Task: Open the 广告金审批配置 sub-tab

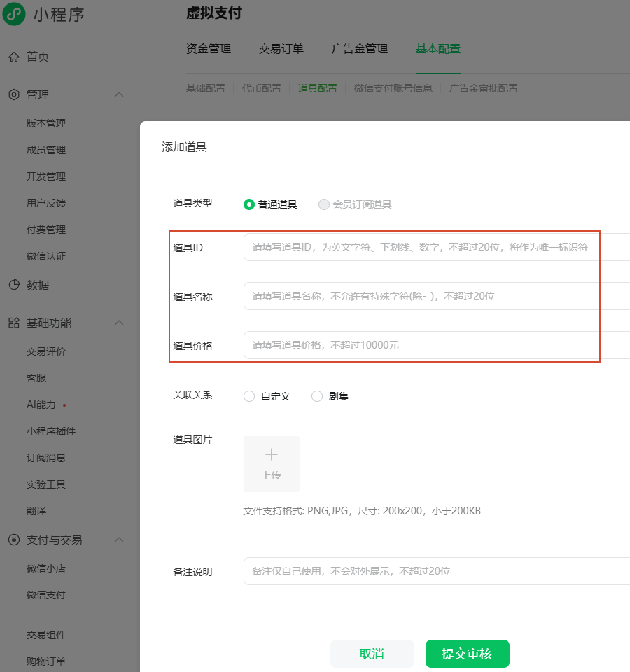Action: pos(484,88)
